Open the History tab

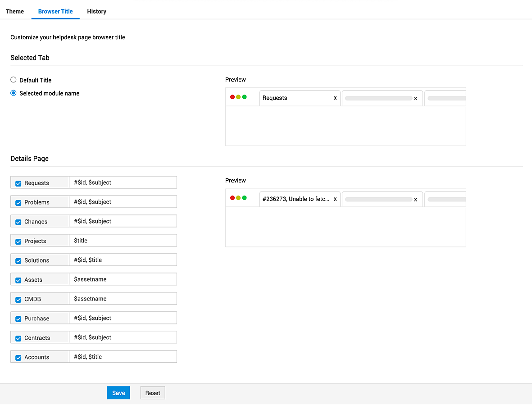coord(96,11)
